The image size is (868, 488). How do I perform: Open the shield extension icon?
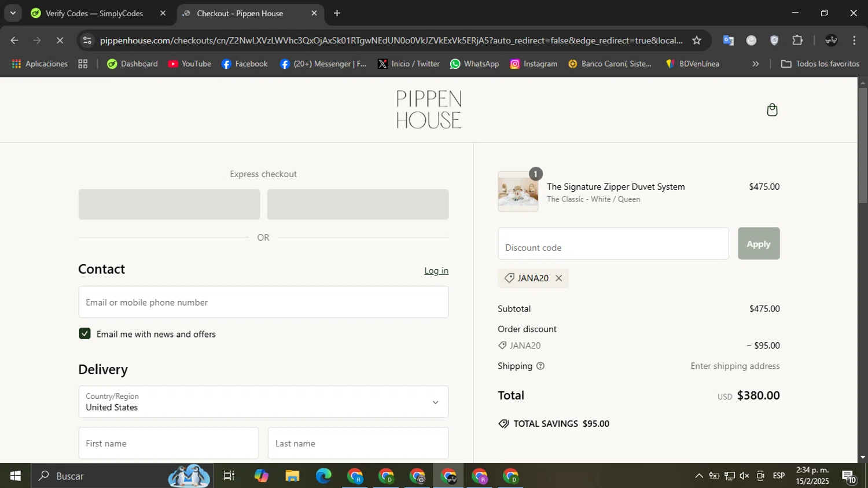[774, 41]
